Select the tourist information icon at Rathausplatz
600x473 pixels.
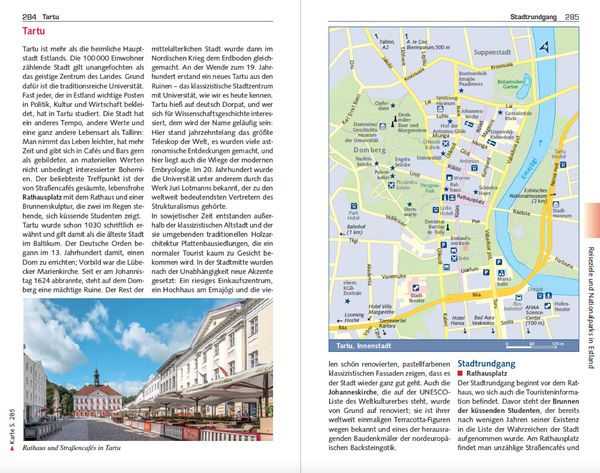[x=445, y=197]
